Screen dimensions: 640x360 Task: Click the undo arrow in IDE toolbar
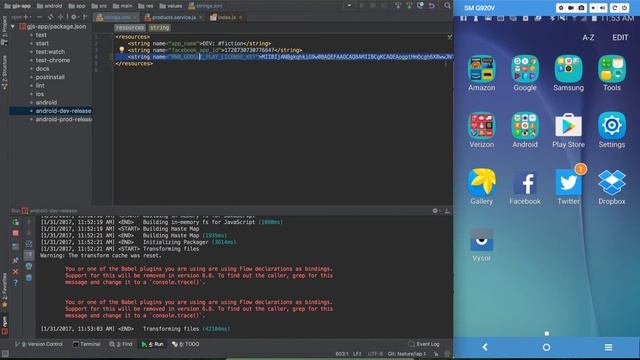pyautogui.click(x=431, y=6)
